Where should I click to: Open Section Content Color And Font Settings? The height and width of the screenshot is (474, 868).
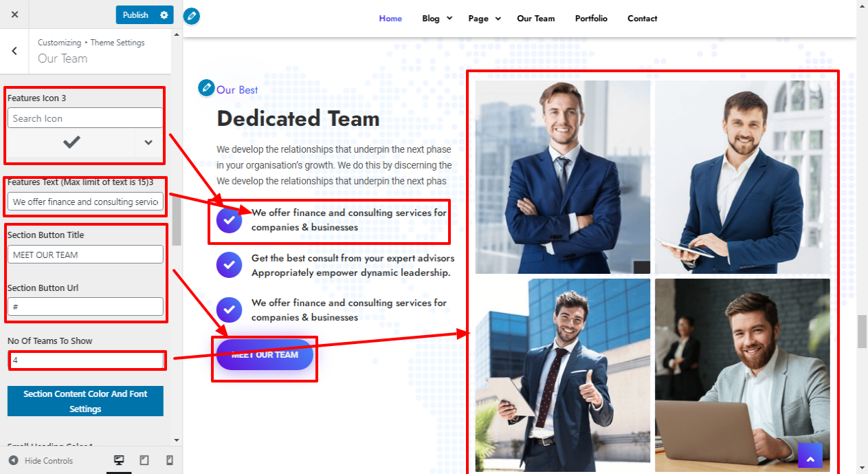[85, 401]
